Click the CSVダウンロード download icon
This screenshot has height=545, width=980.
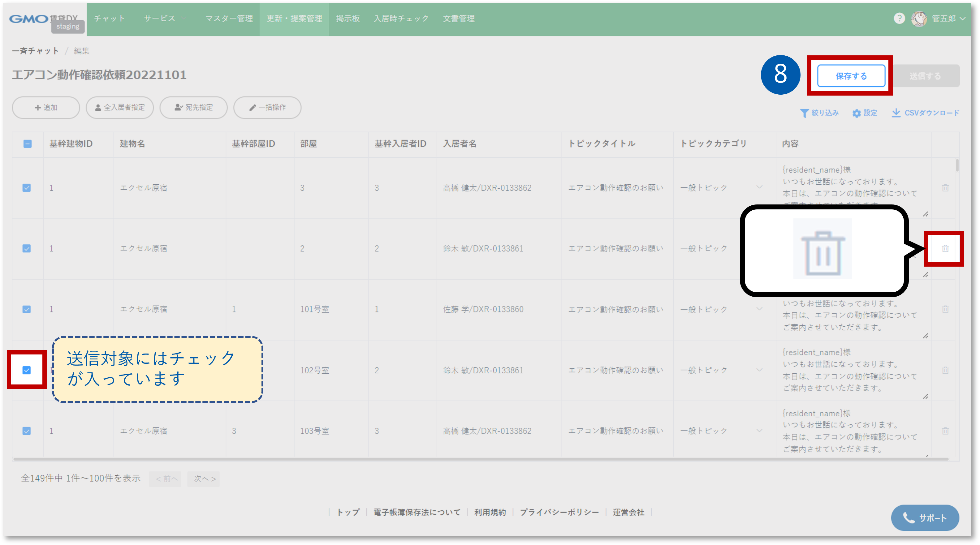coord(896,113)
